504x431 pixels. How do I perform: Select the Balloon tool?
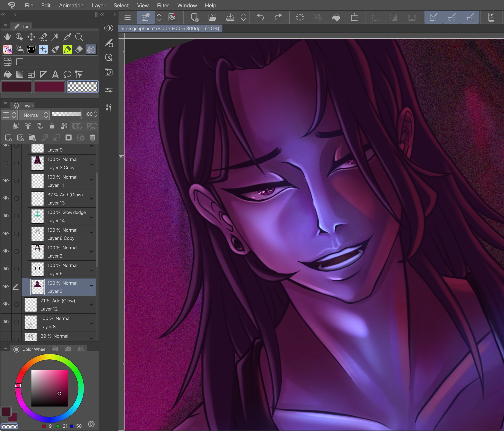point(67,74)
